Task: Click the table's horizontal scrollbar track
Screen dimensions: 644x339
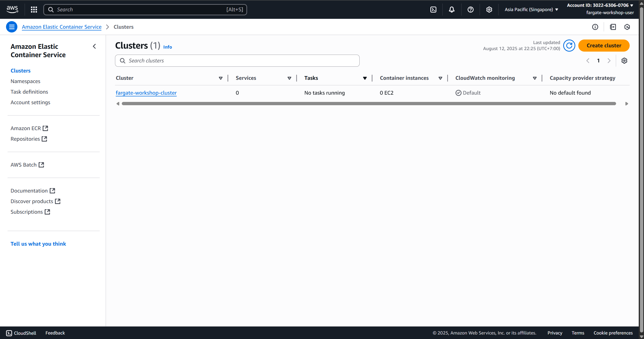Action: tap(369, 104)
